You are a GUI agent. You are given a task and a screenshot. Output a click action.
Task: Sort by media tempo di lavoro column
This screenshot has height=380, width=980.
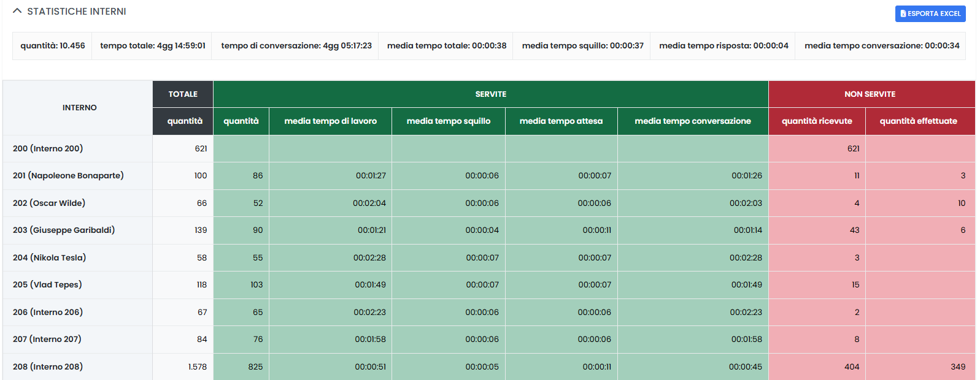pyautogui.click(x=330, y=121)
